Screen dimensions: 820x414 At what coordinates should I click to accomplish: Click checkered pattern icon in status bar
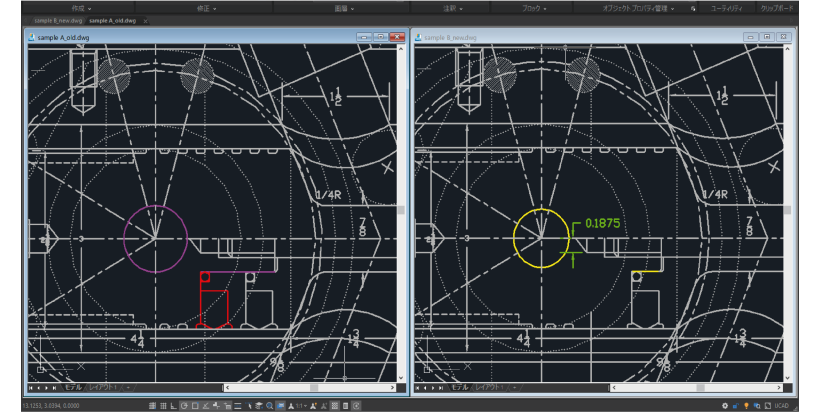coord(335,406)
